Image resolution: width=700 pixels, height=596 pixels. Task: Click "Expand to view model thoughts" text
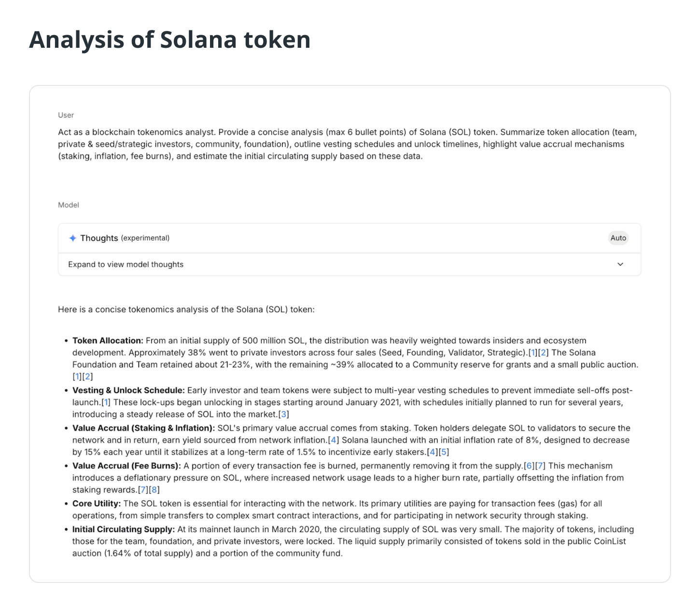(126, 264)
